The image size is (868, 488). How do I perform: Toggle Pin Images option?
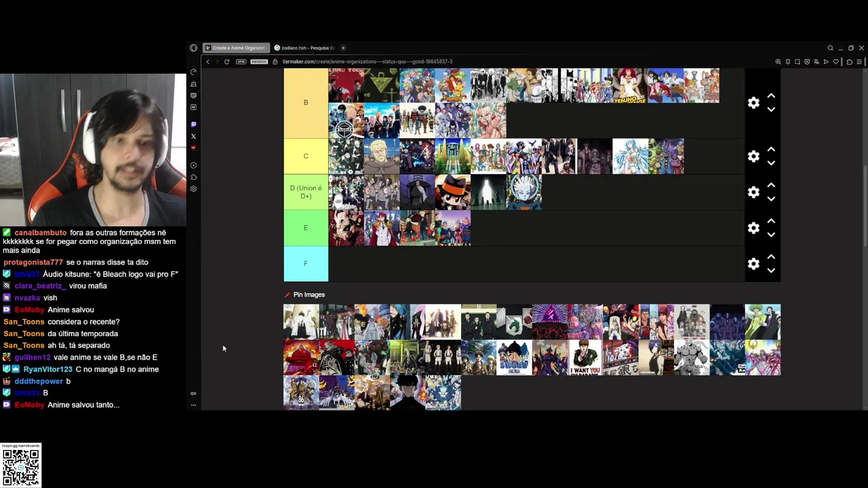tap(304, 295)
